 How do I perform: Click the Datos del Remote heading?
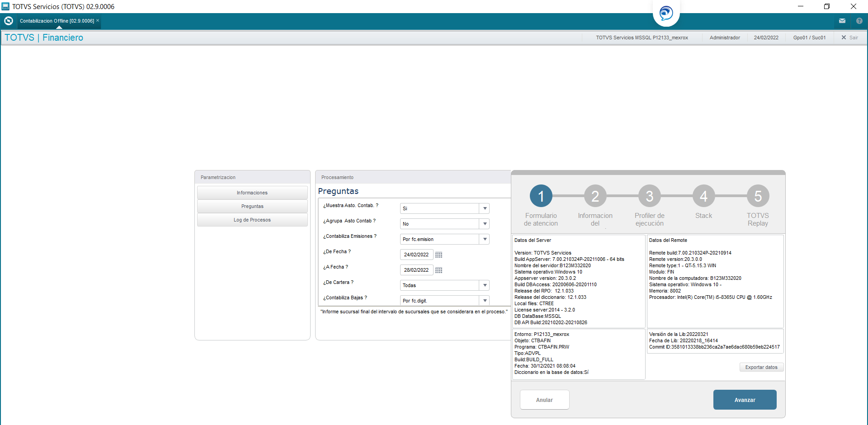pos(668,240)
